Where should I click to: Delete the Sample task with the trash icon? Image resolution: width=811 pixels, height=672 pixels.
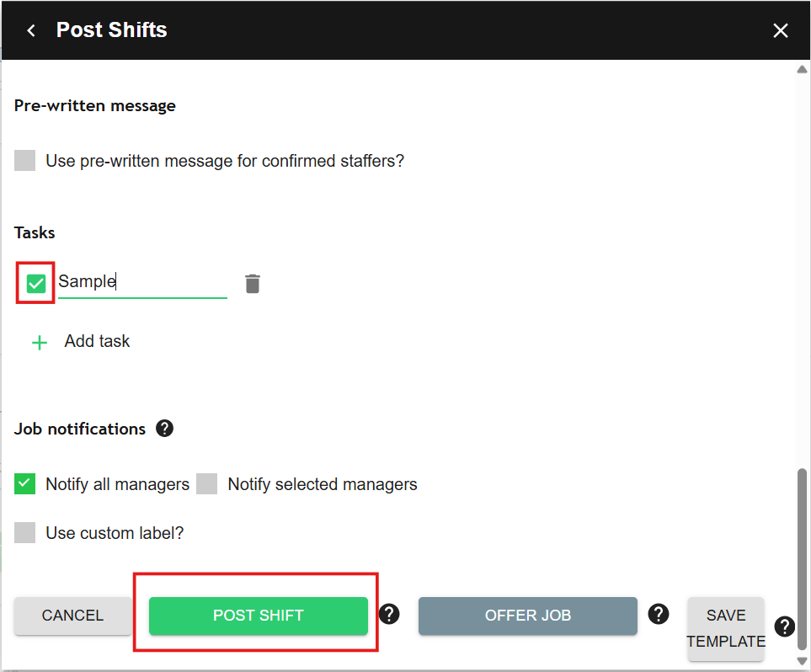coord(253,284)
